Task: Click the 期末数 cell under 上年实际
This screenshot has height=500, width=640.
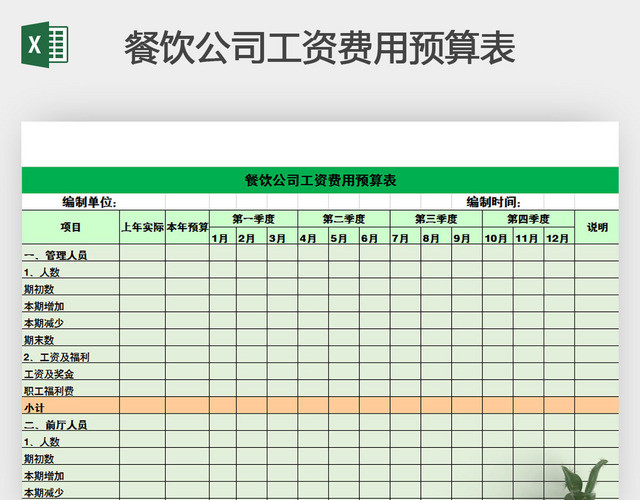Action: (x=142, y=338)
